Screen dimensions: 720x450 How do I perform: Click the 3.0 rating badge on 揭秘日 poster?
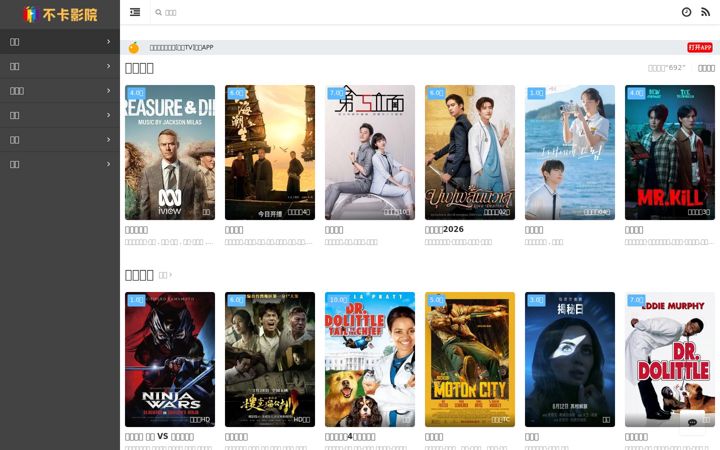coord(536,300)
